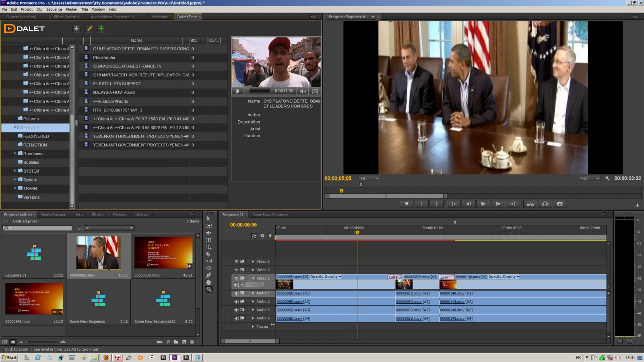Expand the Rundowns folder in tree
The height and width of the screenshot is (362, 644).
(x=15, y=153)
